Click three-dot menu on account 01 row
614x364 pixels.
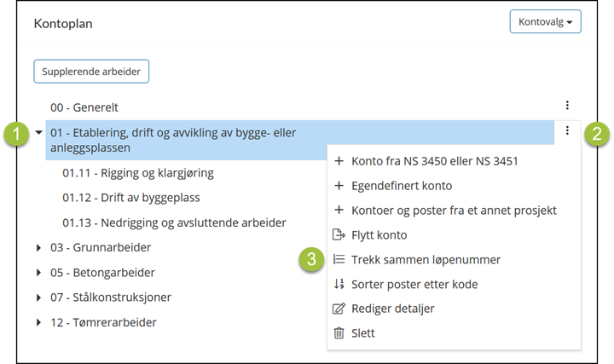tap(567, 130)
